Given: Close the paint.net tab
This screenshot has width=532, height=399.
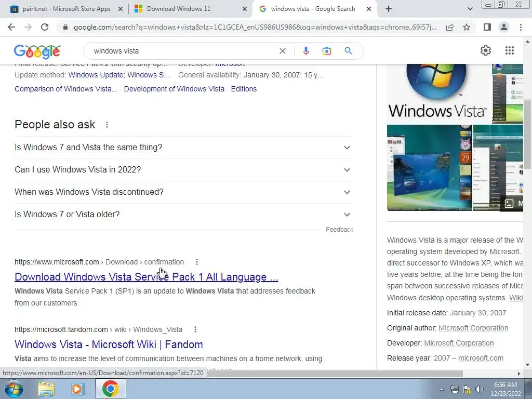Looking at the screenshot, I should pyautogui.click(x=121, y=9).
